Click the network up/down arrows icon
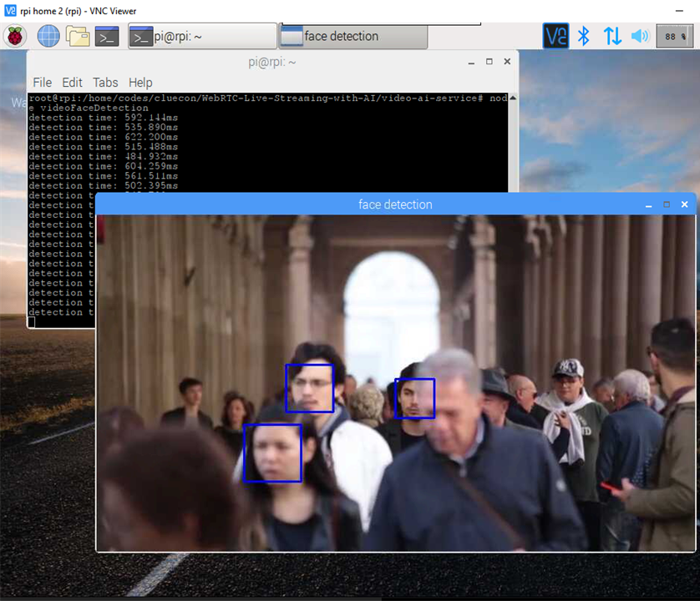Viewport: 700px width, 601px height. [x=612, y=36]
